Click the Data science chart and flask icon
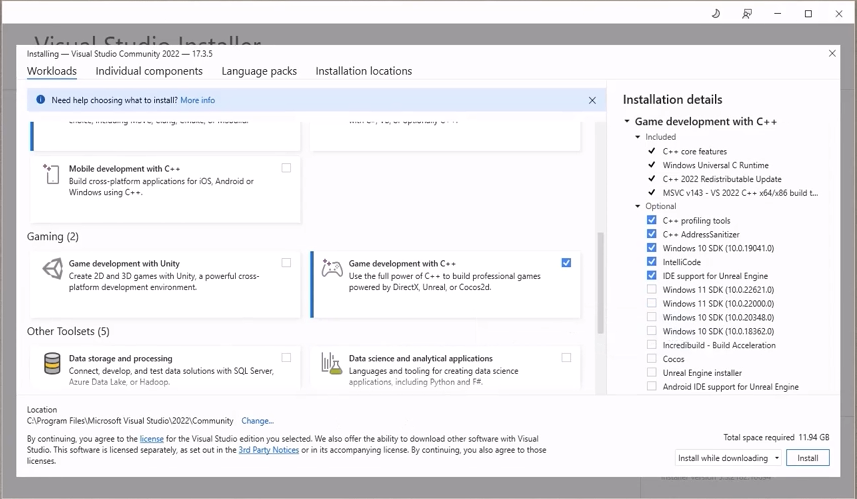The height and width of the screenshot is (499, 857). [x=331, y=363]
